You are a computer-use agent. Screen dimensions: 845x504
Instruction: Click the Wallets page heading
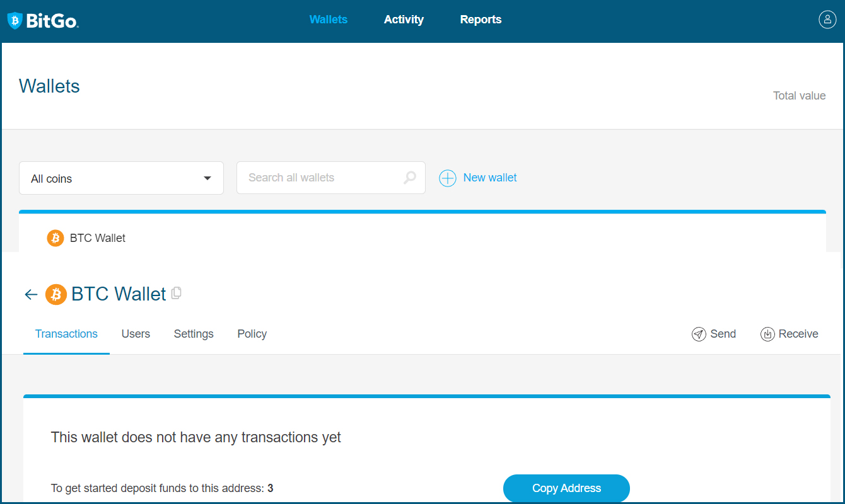click(x=49, y=86)
